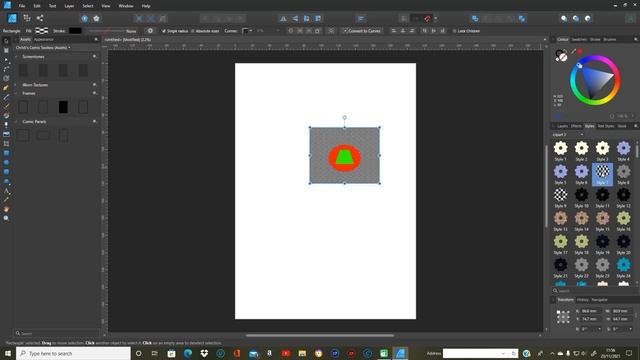Screen dimensions: 640x360
Task: Click the Styles panel search field
Action: 595,291
